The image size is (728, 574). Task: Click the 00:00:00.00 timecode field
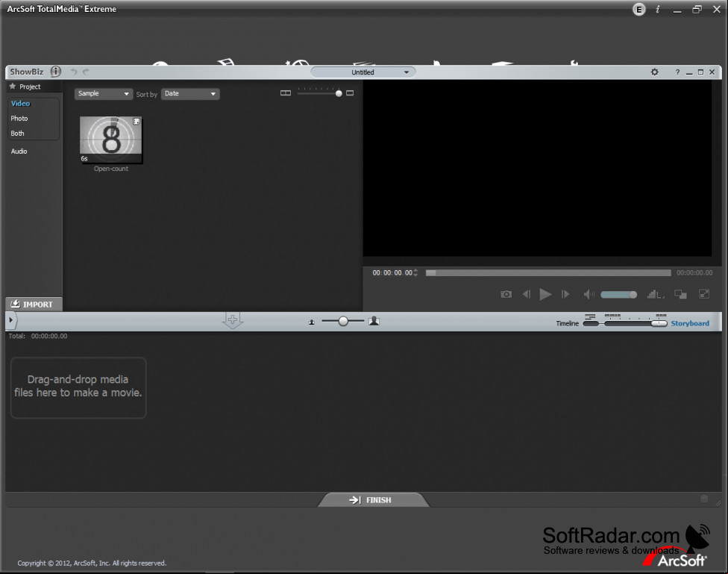[392, 273]
